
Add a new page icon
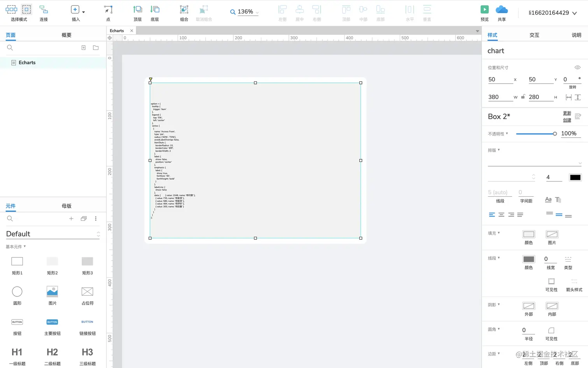point(83,48)
